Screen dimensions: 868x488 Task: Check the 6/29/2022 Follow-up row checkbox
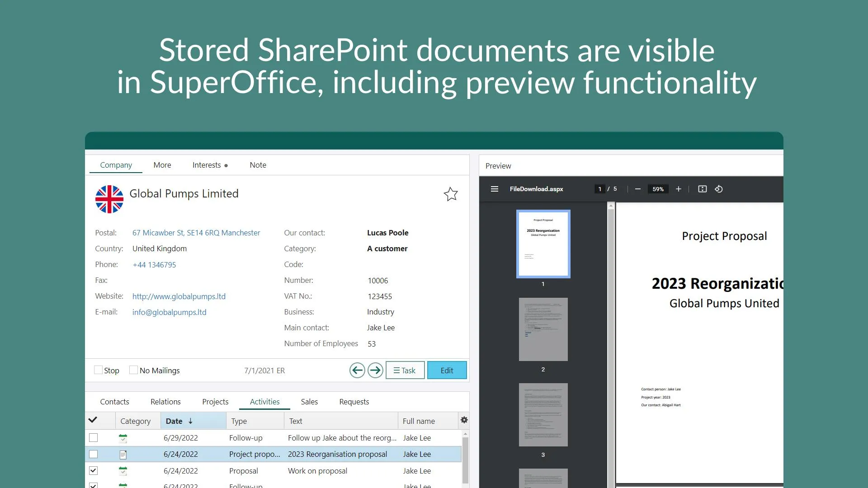pos(93,438)
